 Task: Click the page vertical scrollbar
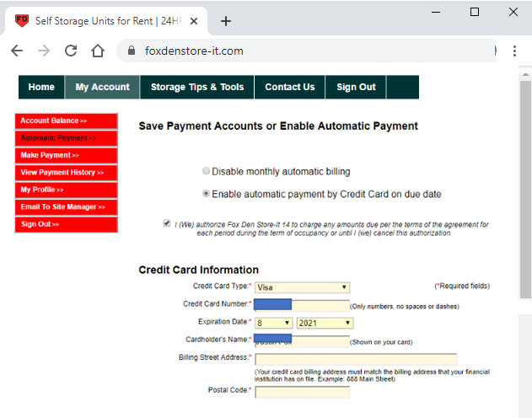[524, 211]
